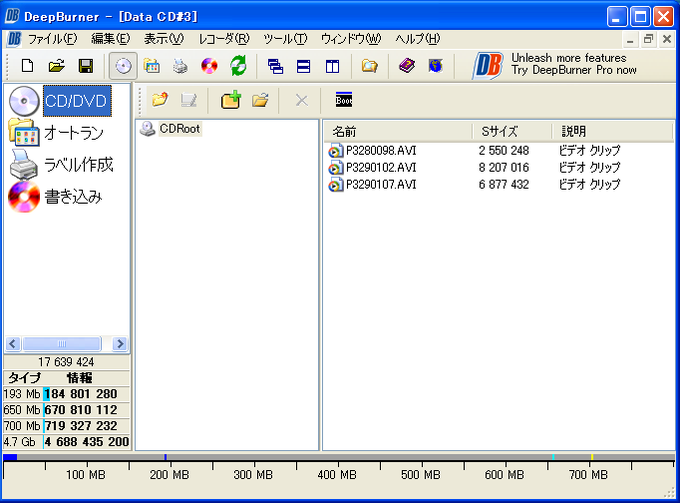Image resolution: width=680 pixels, height=503 pixels.
Task: Select the 700 Mb disc type row
Action: (x=67, y=426)
